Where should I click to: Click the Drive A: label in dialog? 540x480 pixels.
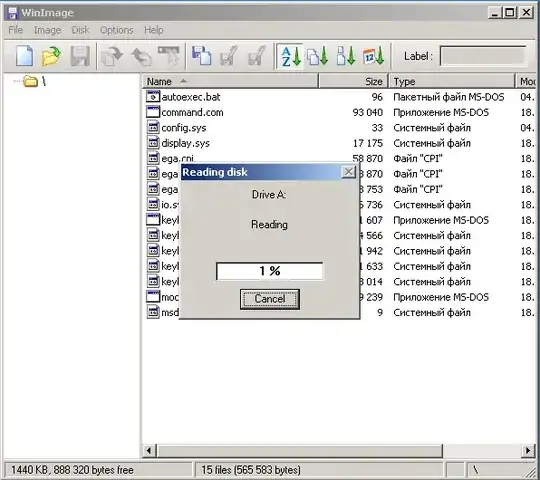coord(269,195)
